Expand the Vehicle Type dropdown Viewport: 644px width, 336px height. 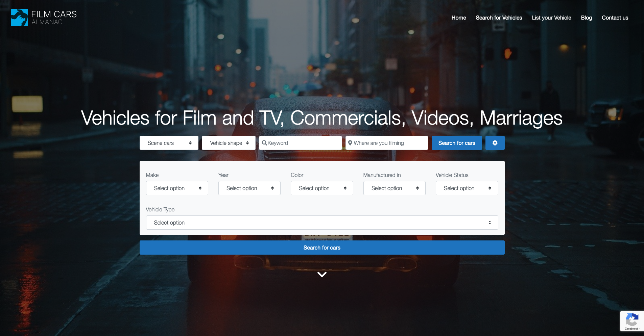(321, 223)
